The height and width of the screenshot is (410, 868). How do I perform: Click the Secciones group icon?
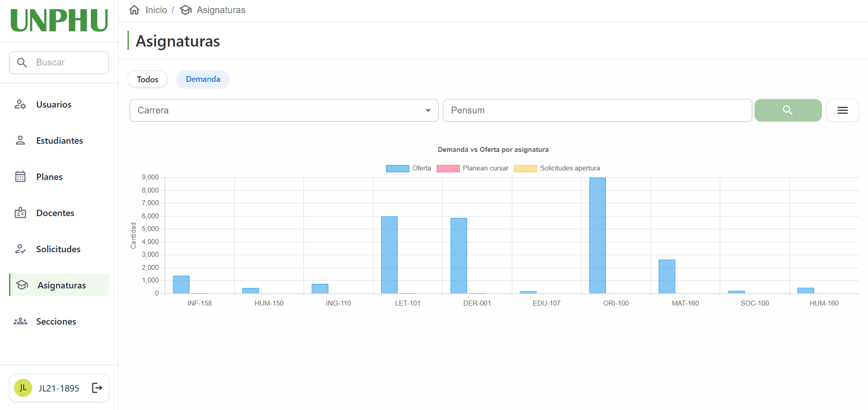point(20,321)
